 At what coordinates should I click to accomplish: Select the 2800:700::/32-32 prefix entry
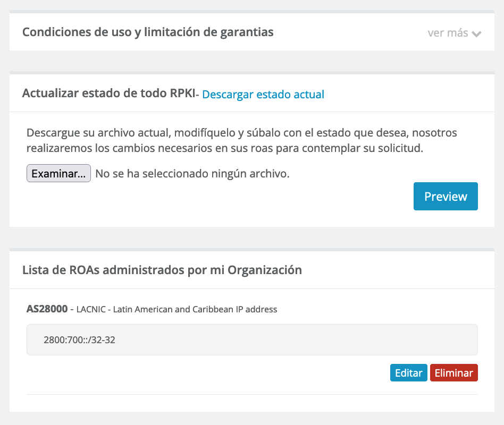(80, 340)
